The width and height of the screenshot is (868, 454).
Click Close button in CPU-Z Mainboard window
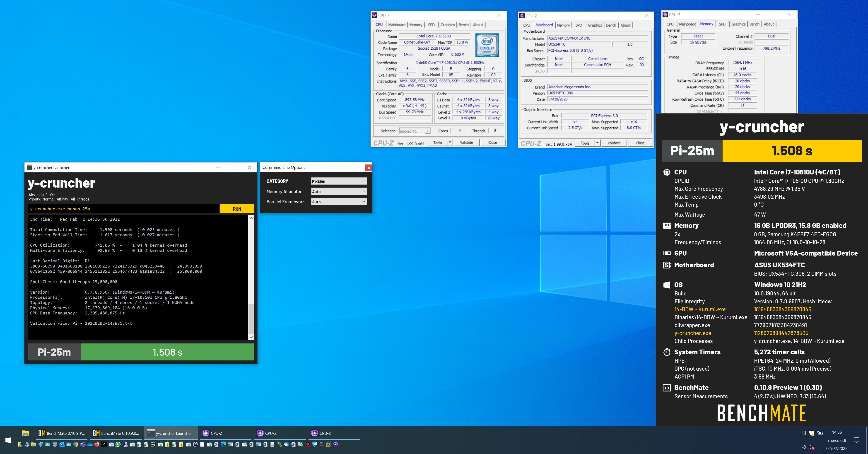click(640, 143)
